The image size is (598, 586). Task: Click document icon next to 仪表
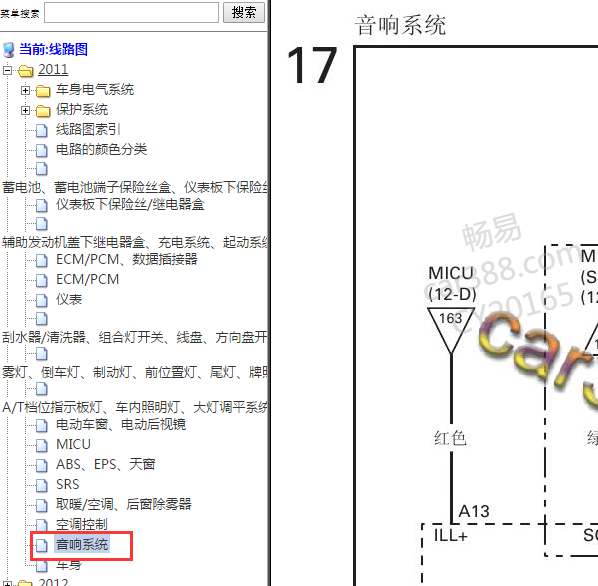[42, 300]
